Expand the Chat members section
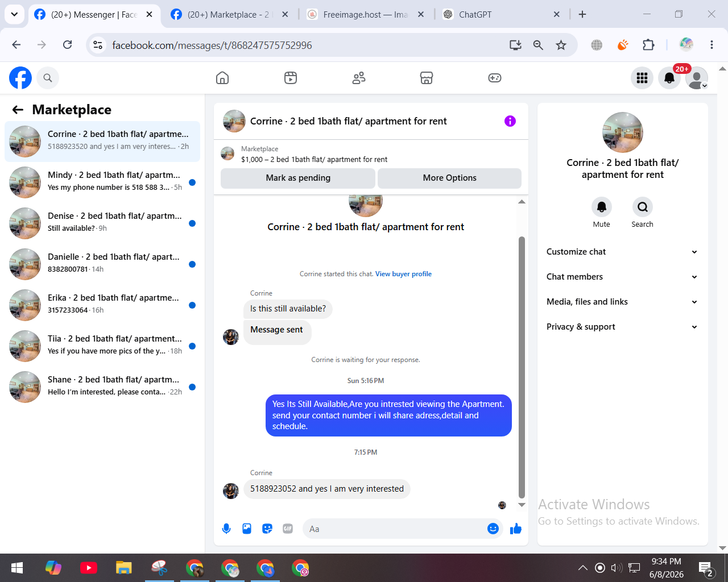 pyautogui.click(x=622, y=277)
